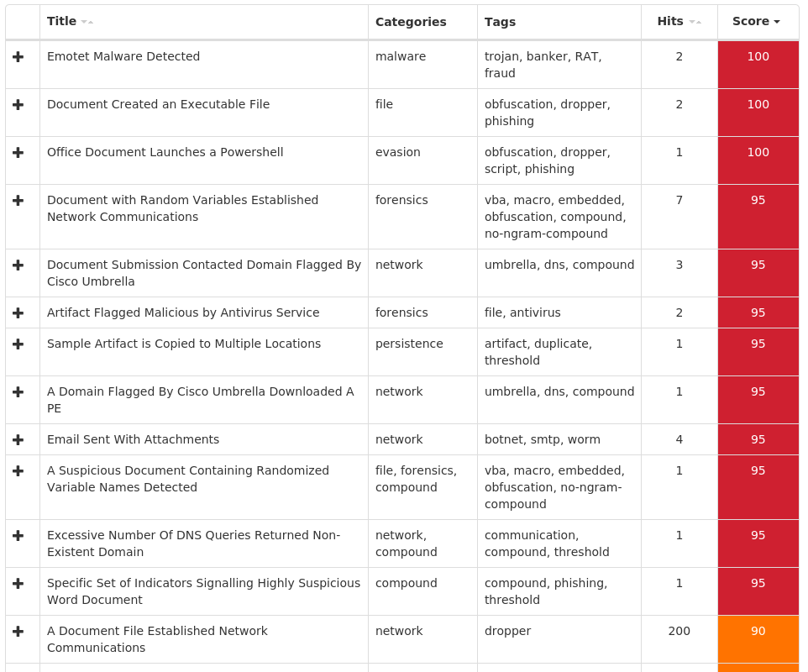This screenshot has height=672, width=808.
Task: Click plus icon beside Email Sent With Attachments
Action: pos(18,439)
